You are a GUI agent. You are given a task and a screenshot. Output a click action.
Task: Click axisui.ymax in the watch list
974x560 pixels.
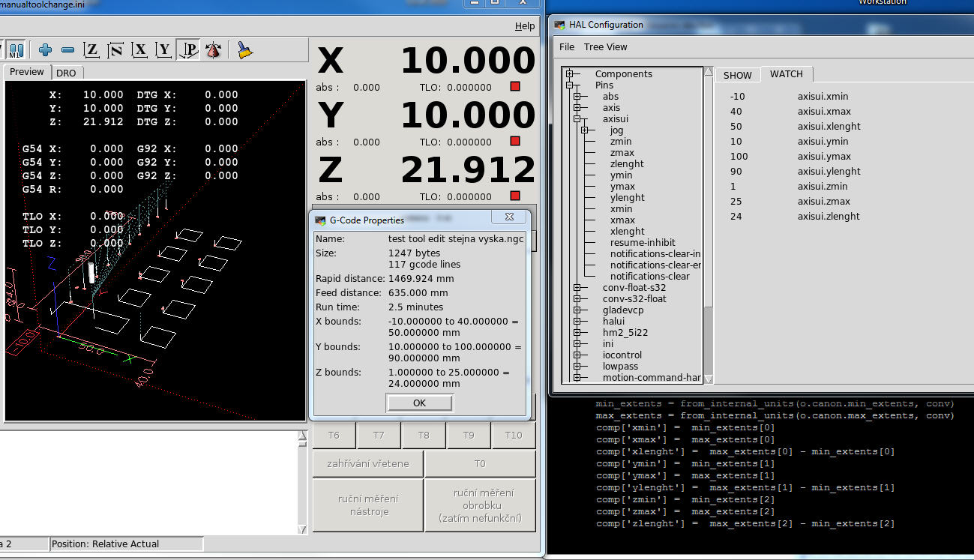coord(824,157)
